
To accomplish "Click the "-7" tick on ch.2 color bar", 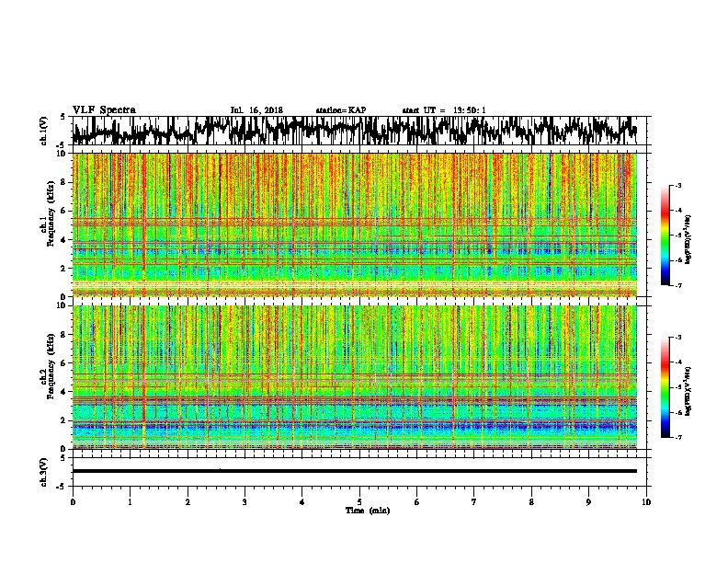I will pyautogui.click(x=678, y=437).
